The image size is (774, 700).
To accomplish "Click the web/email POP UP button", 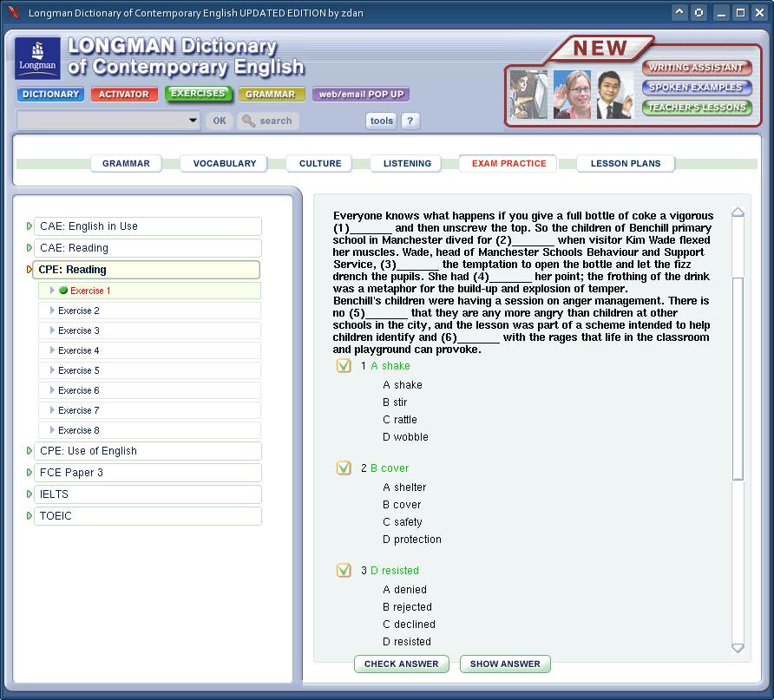I will coord(361,95).
